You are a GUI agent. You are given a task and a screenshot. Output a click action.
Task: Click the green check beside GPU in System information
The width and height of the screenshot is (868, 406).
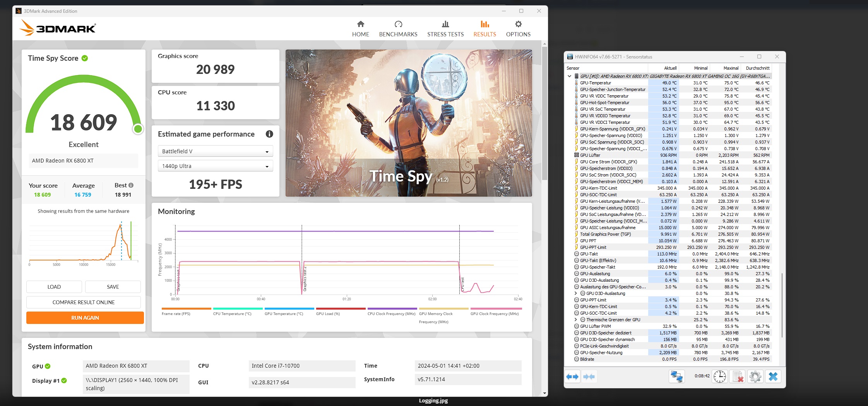tap(48, 366)
